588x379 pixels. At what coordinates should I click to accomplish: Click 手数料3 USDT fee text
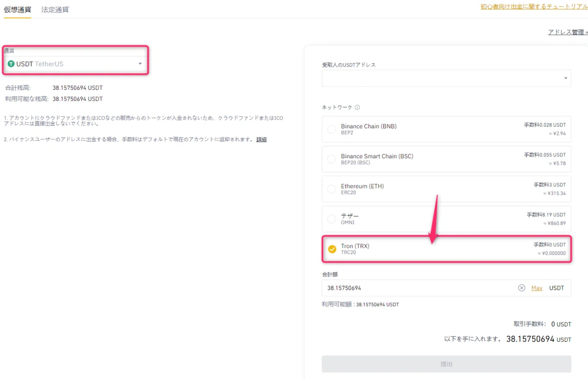pyautogui.click(x=550, y=185)
